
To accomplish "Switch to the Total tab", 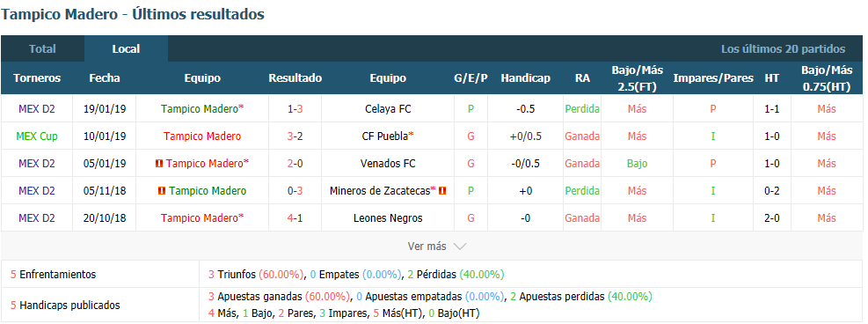I will pyautogui.click(x=42, y=48).
